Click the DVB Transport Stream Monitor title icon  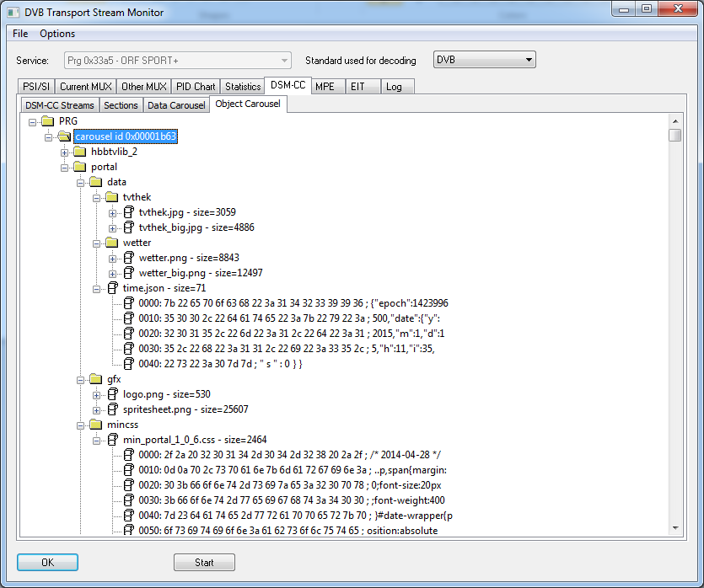point(13,13)
